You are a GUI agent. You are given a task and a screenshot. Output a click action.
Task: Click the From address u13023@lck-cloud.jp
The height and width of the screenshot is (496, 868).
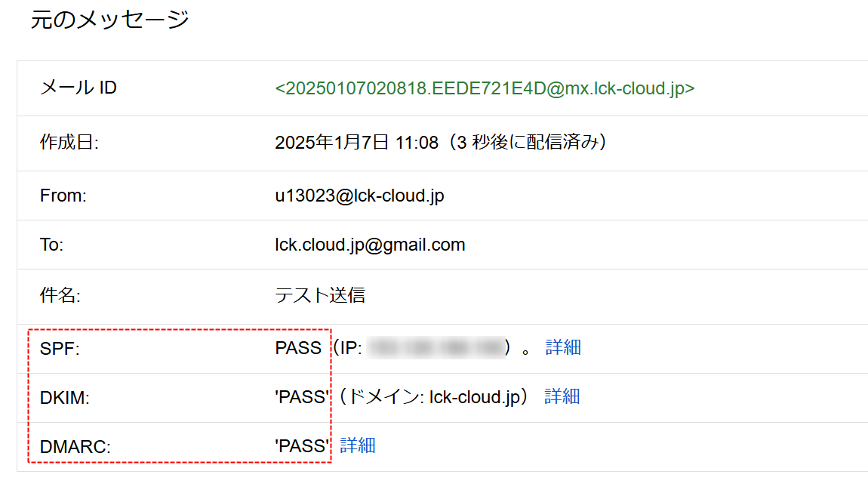[x=359, y=196]
